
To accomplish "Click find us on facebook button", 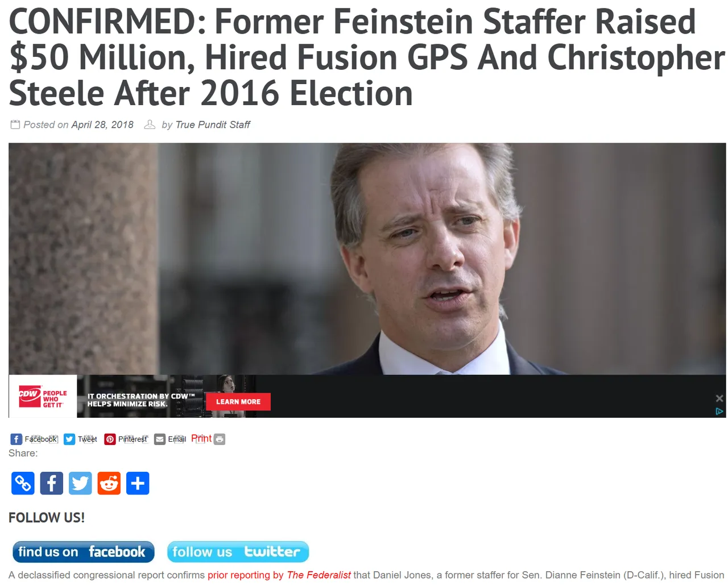I will 84,552.
